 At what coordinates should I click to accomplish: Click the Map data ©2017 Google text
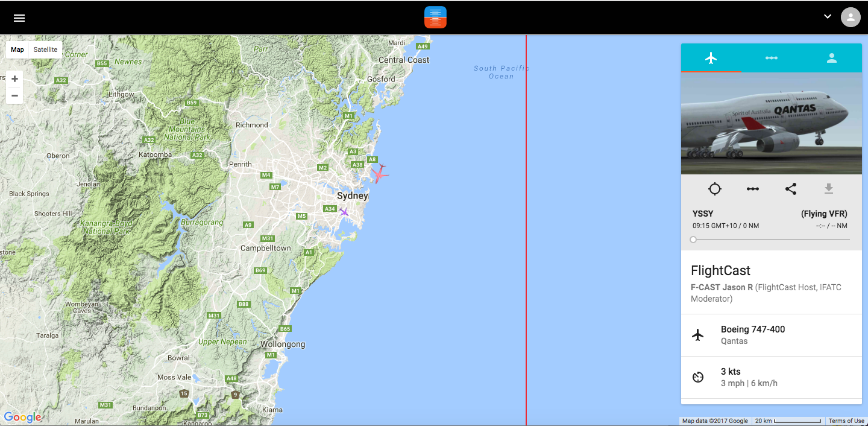point(715,421)
